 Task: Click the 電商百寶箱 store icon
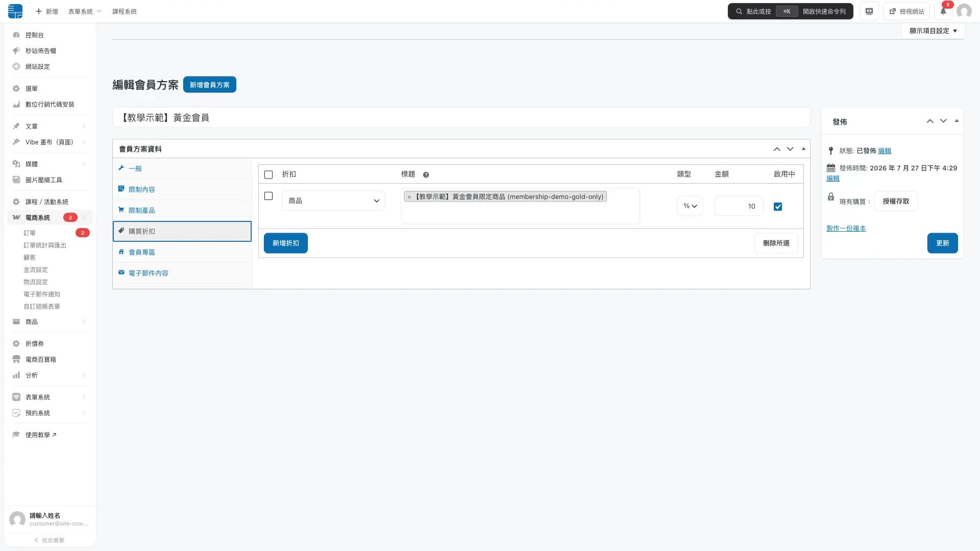tap(16, 360)
